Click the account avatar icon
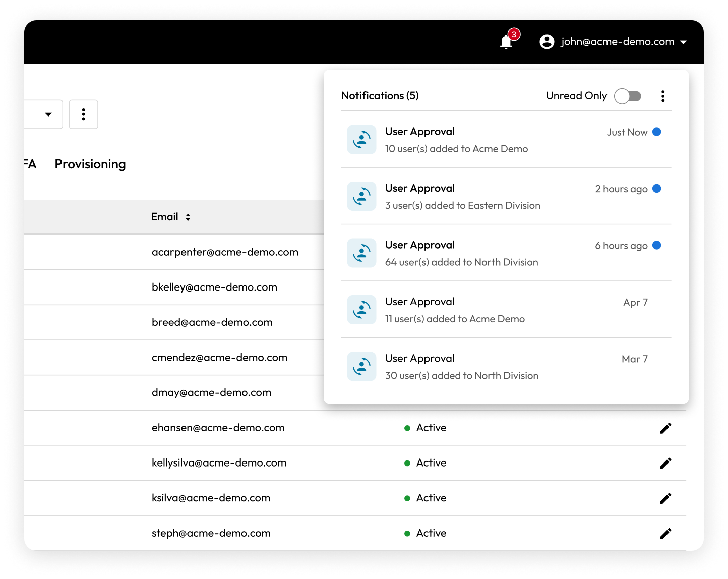The image size is (728, 579). click(x=547, y=42)
